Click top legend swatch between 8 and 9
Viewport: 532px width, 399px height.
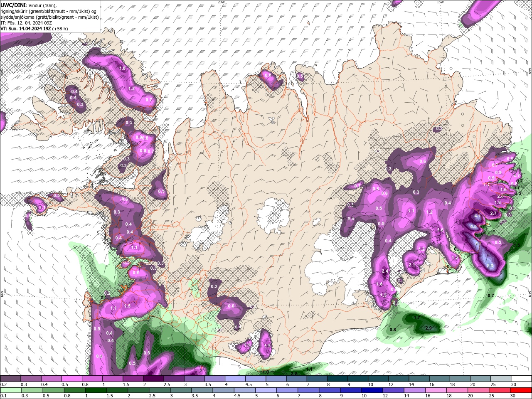click(337, 379)
